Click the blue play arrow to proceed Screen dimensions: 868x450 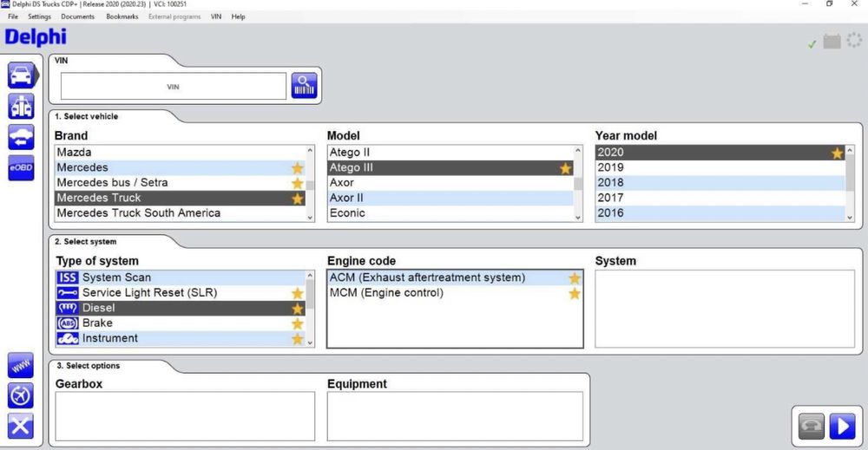pos(843,427)
